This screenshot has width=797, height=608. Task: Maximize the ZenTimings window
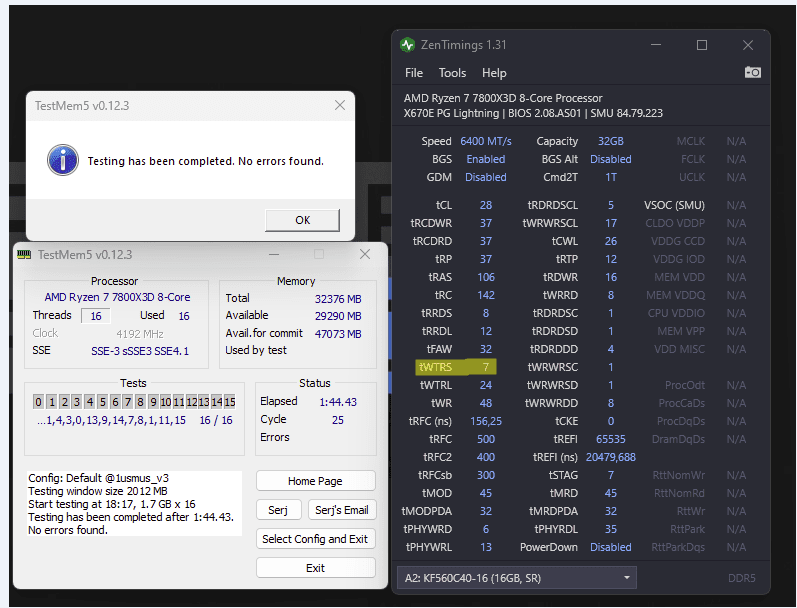(702, 45)
